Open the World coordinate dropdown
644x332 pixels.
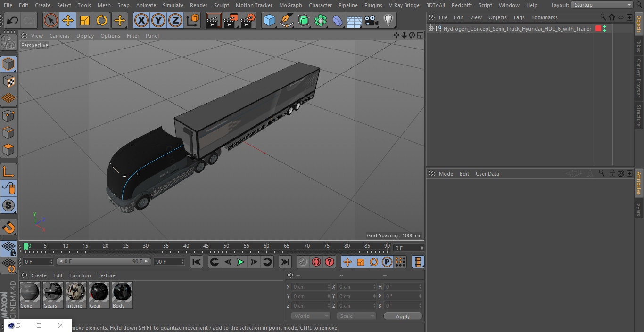click(311, 316)
